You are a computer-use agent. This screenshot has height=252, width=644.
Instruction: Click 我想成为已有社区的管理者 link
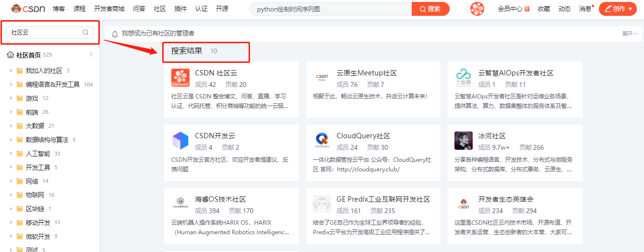click(x=158, y=34)
